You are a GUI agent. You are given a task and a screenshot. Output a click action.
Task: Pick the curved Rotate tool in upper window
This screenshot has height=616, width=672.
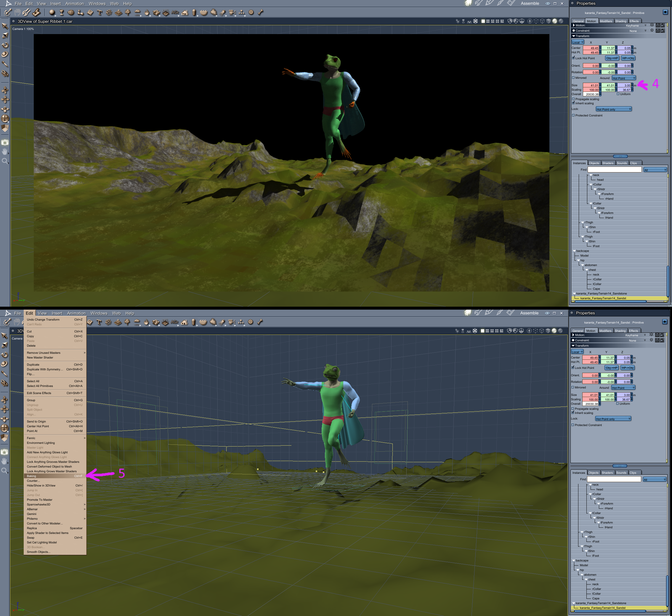(5, 45)
